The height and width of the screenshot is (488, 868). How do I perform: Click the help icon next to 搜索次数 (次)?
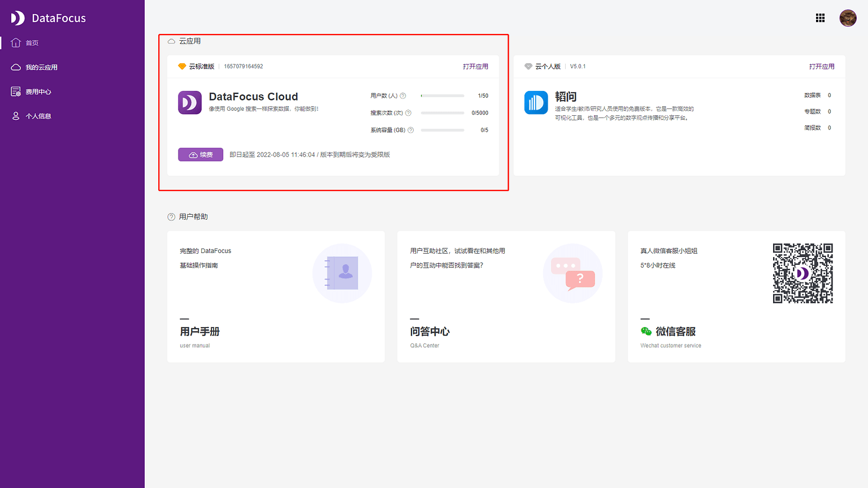tap(408, 113)
